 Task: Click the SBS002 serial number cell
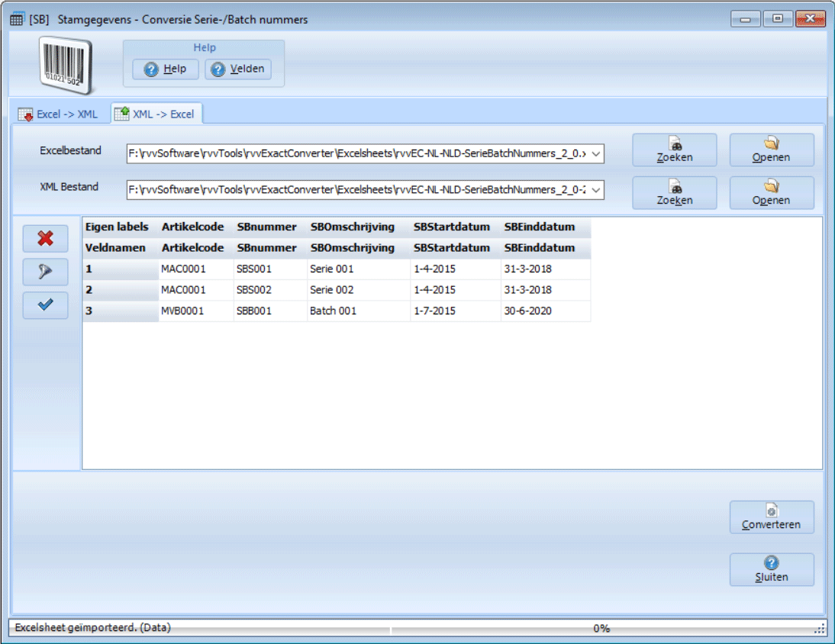pos(270,290)
